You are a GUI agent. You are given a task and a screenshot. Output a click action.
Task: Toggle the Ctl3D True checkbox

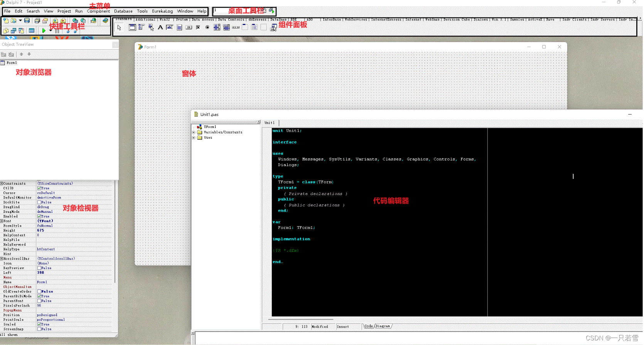point(39,188)
